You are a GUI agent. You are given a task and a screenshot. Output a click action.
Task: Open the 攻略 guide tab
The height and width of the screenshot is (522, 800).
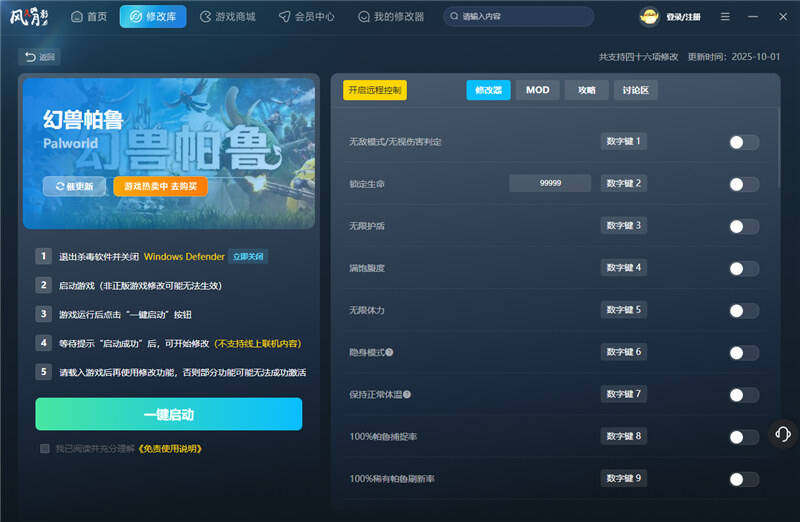click(586, 90)
